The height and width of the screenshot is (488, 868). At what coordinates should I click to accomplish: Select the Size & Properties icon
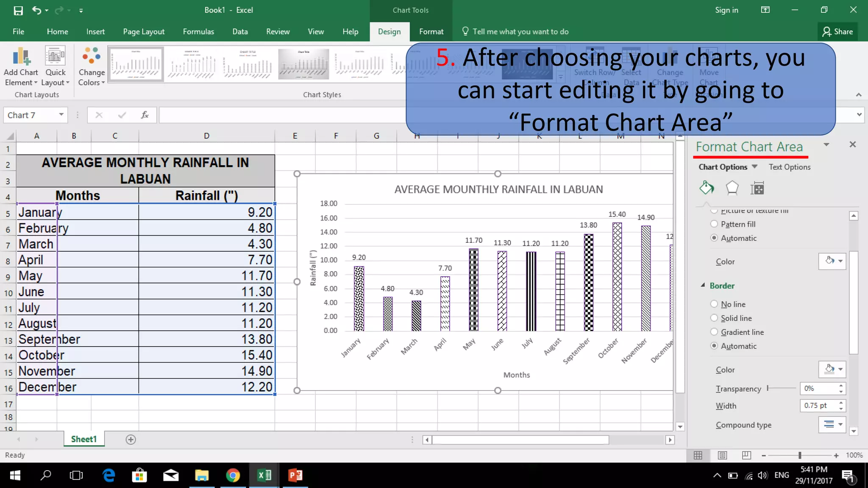click(x=757, y=188)
